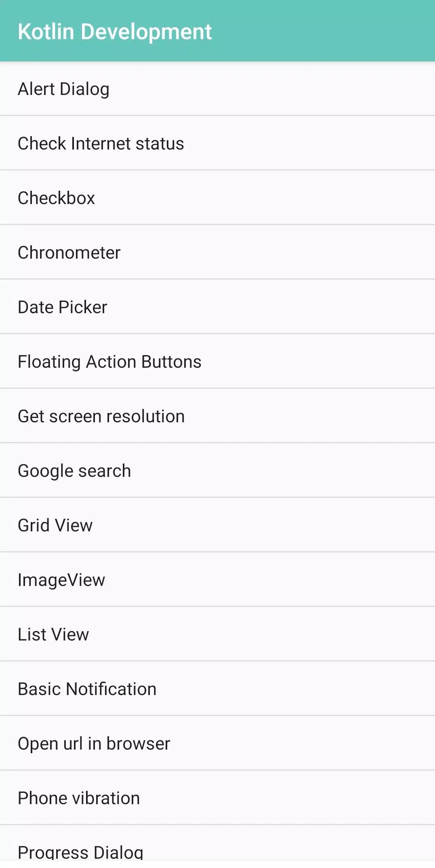Open the Phone vibration example
Screen dimensions: 435x868
tap(217, 798)
